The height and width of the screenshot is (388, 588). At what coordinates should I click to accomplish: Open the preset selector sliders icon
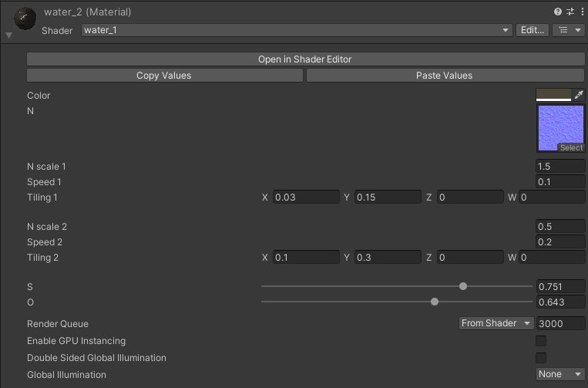coord(570,12)
